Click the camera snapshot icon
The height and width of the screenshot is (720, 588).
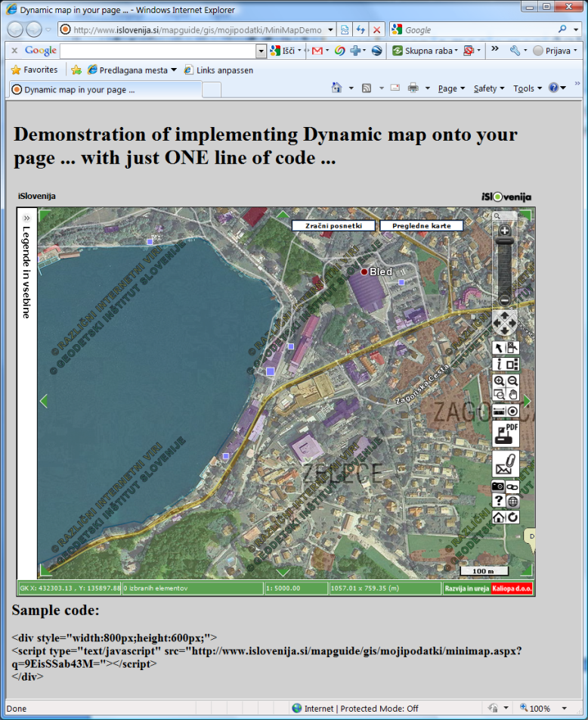498,486
